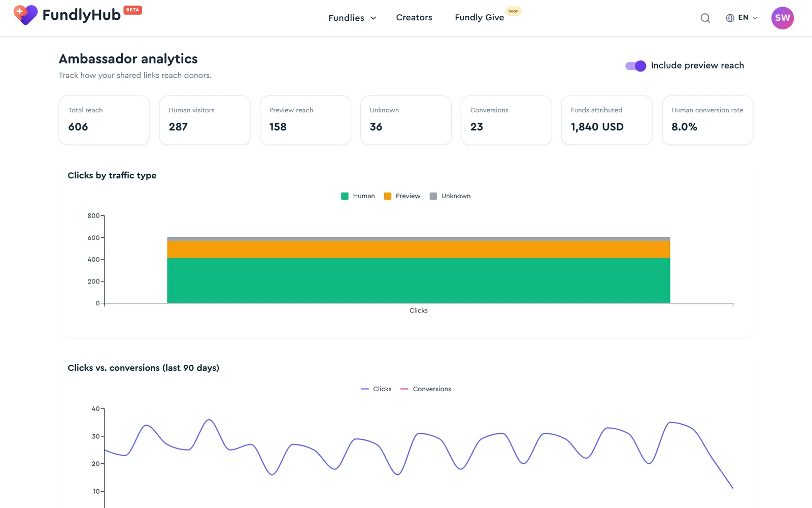Click the Soon badge on Fundly Give
Viewport: 812px width, 508px height.
point(514,11)
